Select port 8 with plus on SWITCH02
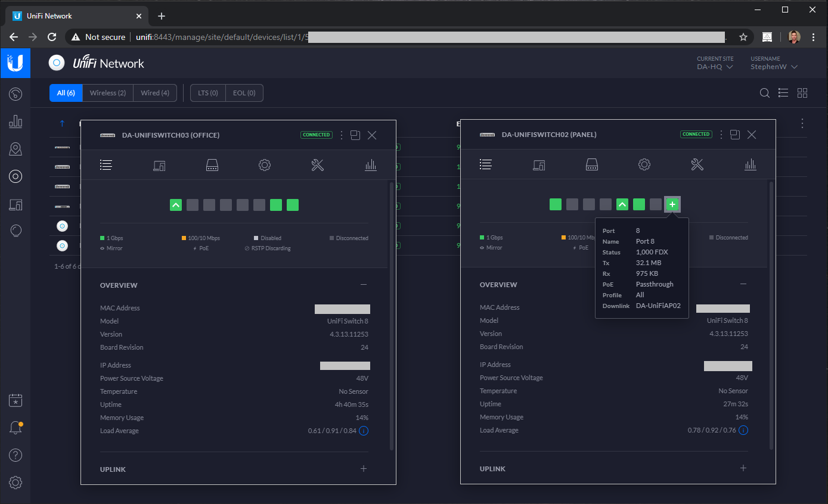 (x=672, y=204)
